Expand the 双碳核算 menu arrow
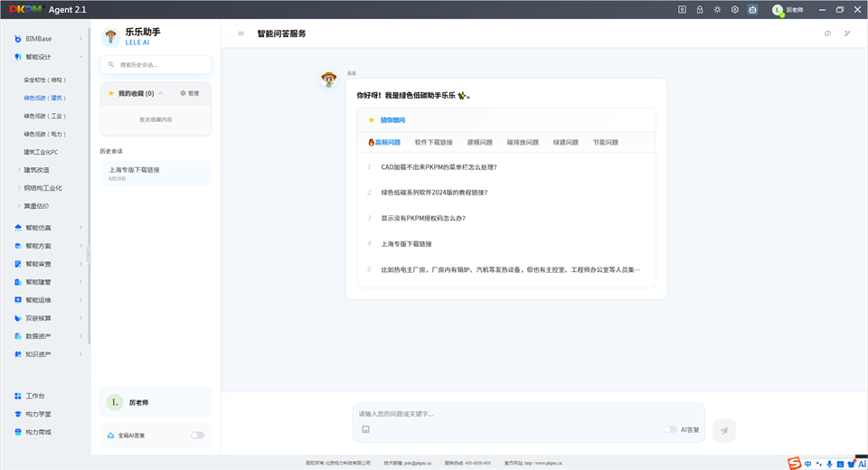This screenshot has width=868, height=470. pos(80,318)
